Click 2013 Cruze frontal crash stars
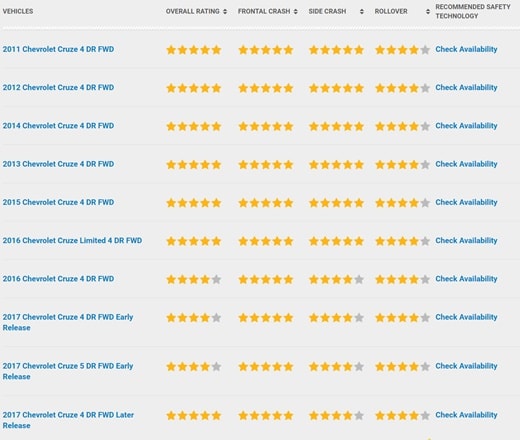 tap(266, 165)
